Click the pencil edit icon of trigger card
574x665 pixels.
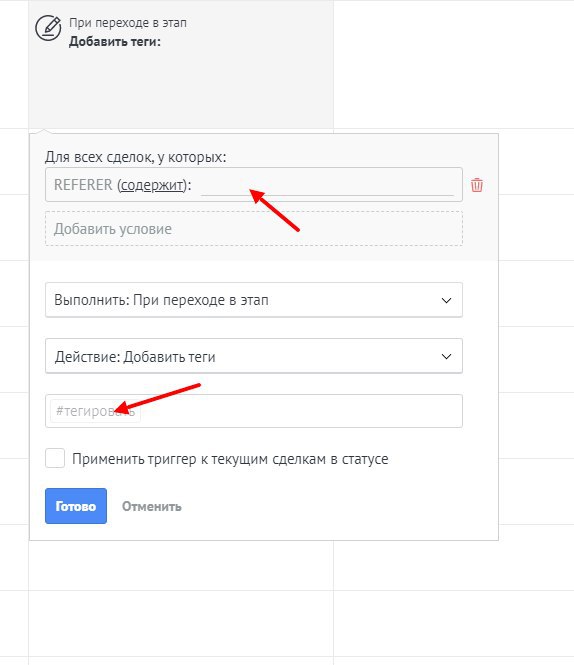pos(48,28)
